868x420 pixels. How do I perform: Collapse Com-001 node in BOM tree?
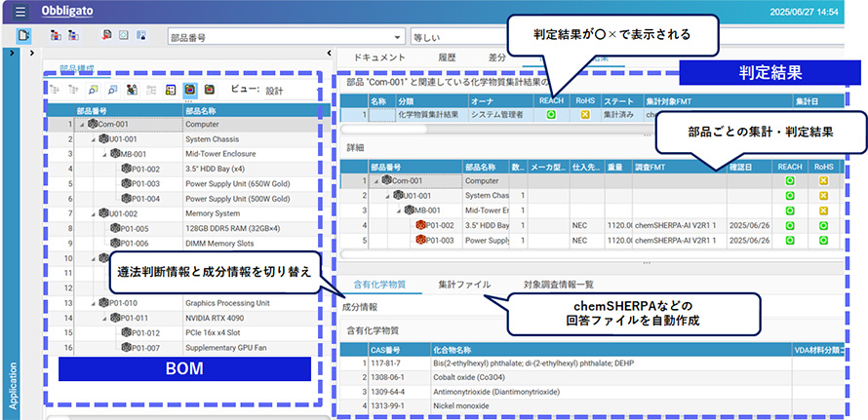click(x=82, y=125)
